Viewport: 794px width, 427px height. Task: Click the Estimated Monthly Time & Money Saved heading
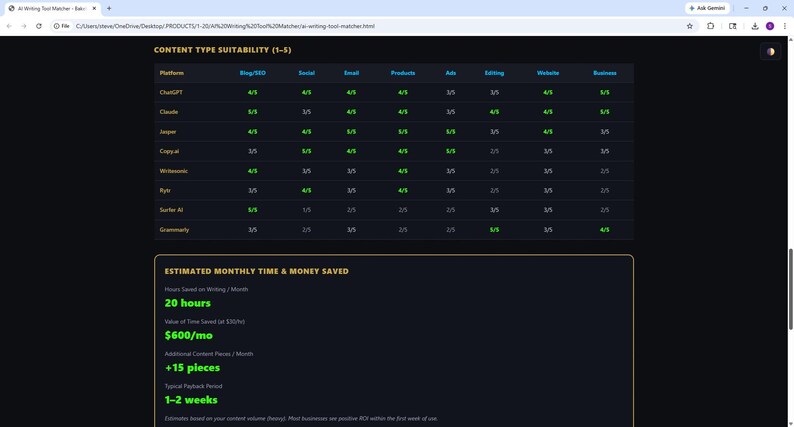256,271
